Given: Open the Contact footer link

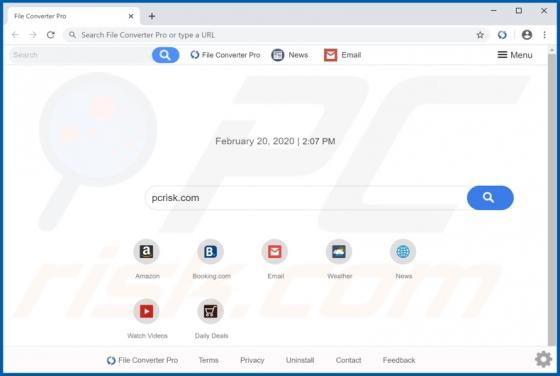Looking at the screenshot, I should click(349, 360).
